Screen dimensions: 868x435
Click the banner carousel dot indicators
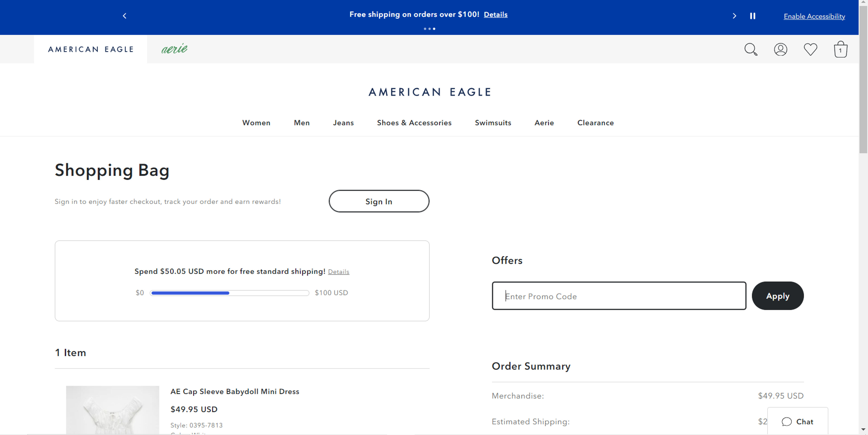429,29
